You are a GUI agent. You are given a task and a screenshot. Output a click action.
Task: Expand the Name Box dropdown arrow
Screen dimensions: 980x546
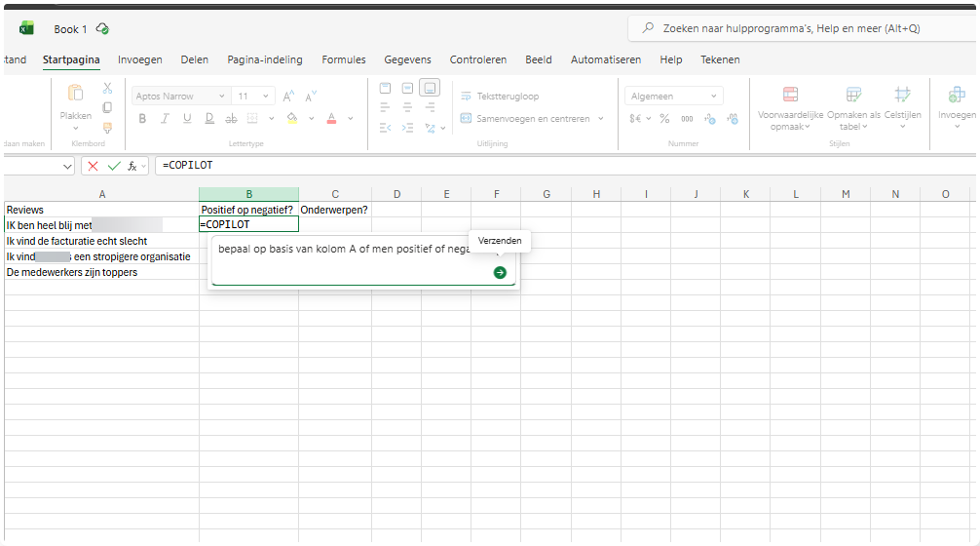67,167
